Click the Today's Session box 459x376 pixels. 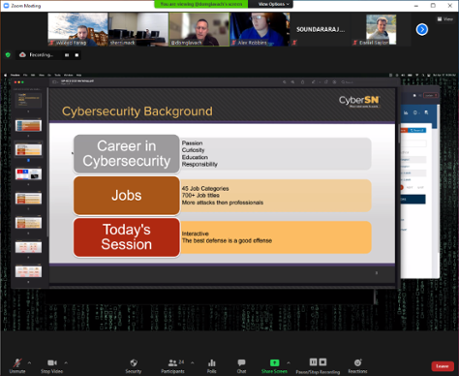point(126,237)
